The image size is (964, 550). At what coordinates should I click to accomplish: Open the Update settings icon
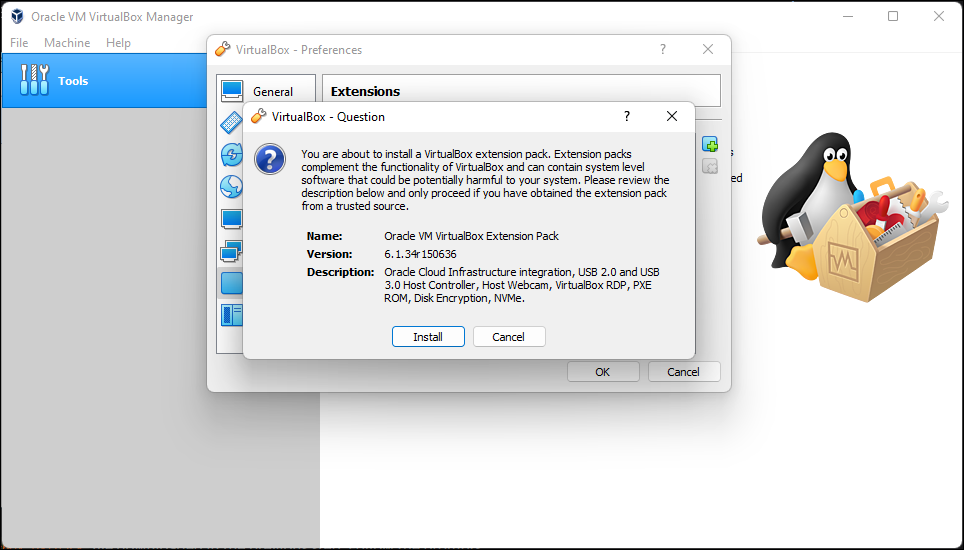pos(231,155)
